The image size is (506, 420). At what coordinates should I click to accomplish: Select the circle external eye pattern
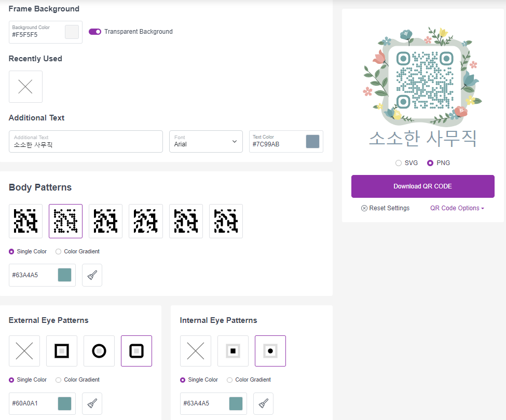point(99,351)
